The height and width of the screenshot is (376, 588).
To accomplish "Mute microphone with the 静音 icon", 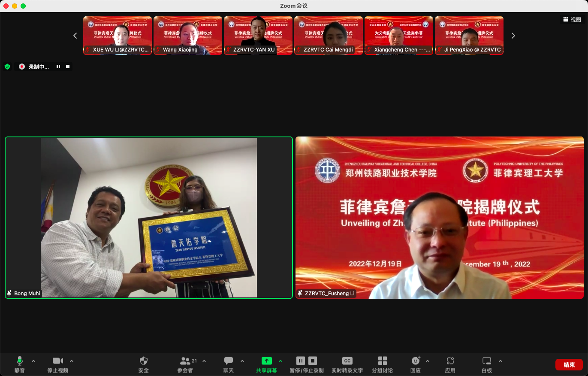I will (x=19, y=361).
